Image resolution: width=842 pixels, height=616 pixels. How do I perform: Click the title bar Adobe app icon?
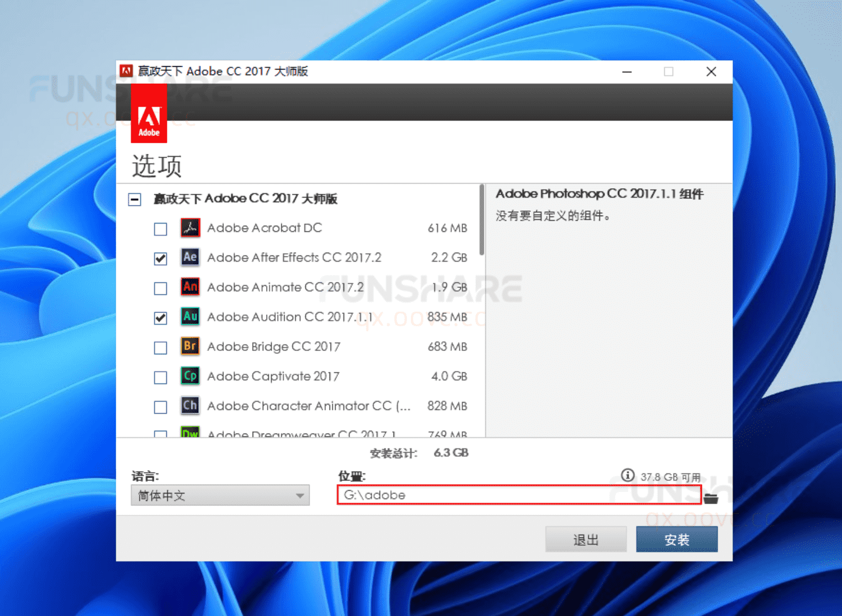click(x=126, y=71)
